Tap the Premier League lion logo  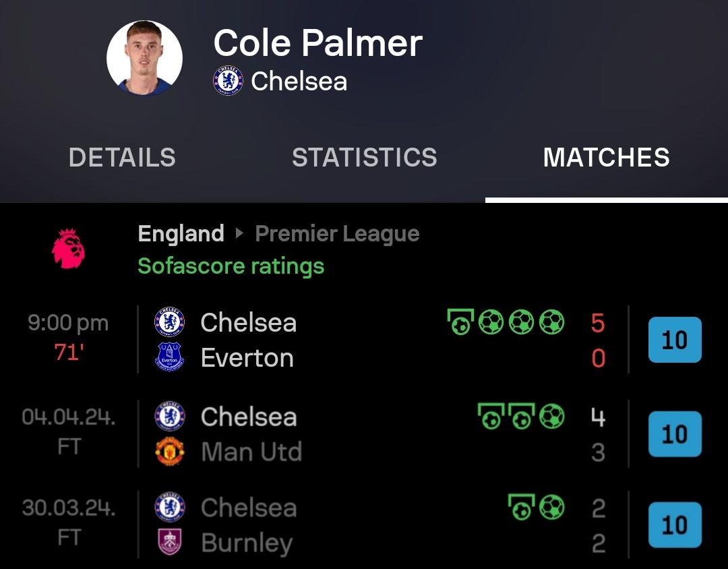click(68, 249)
